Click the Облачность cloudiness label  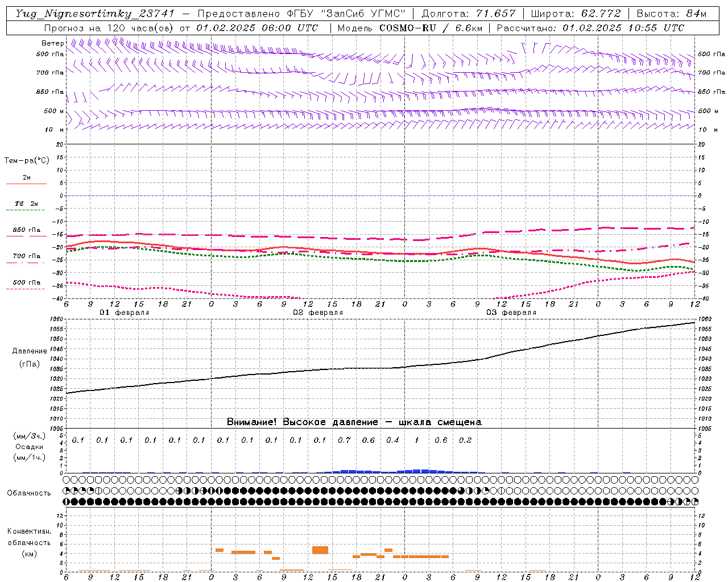(29, 493)
